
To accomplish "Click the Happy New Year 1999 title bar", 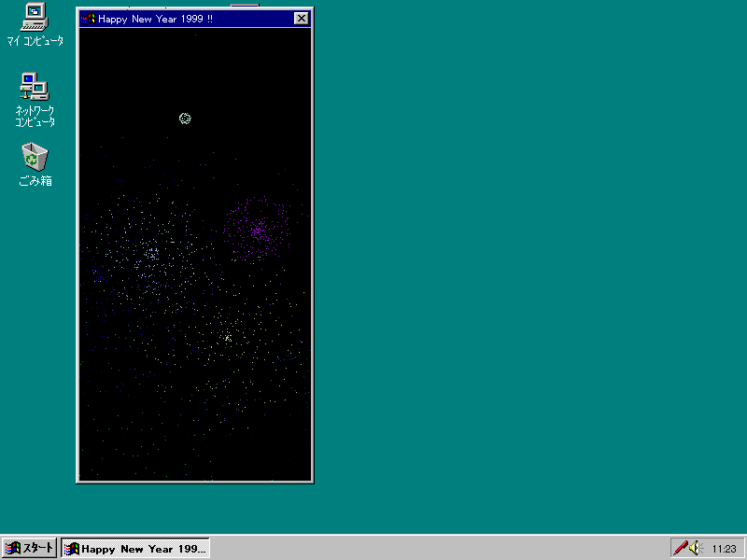I will (187, 18).
